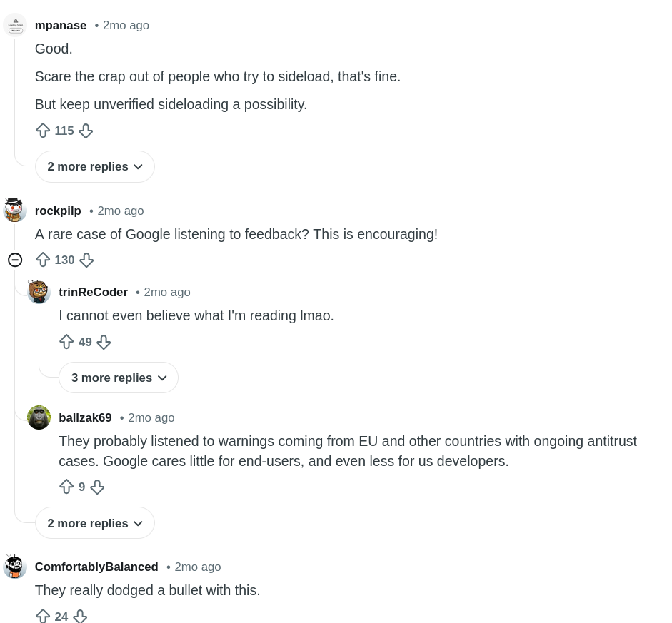The width and height of the screenshot is (672, 623).
Task: Downvote rockpilp's comment
Action: point(86,260)
